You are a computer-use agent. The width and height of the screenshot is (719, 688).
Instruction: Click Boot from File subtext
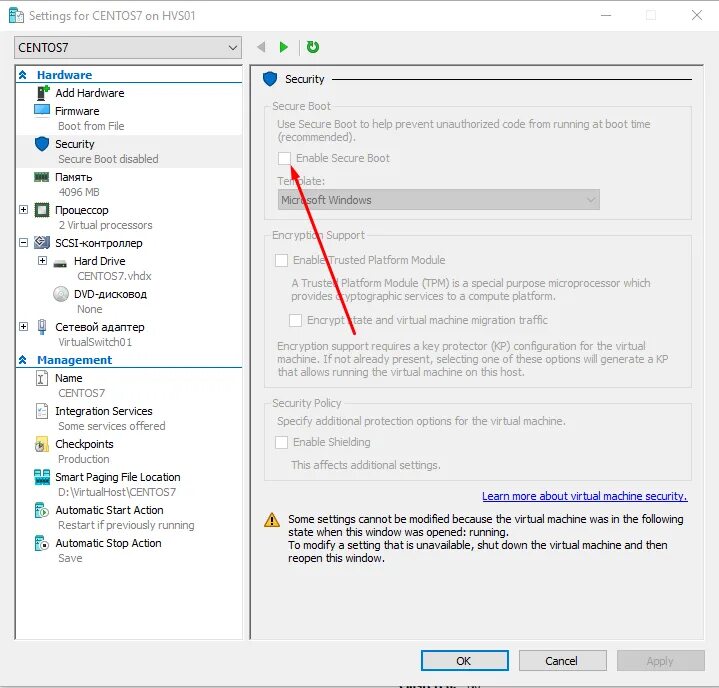click(91, 126)
